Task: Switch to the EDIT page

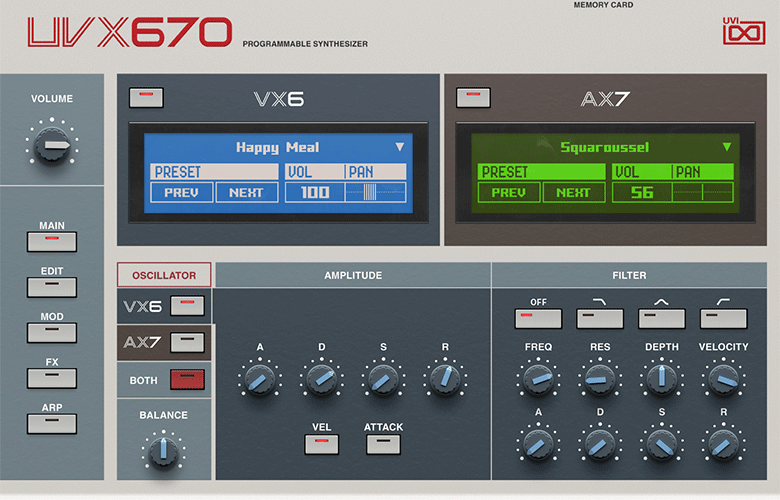Action: [52, 288]
